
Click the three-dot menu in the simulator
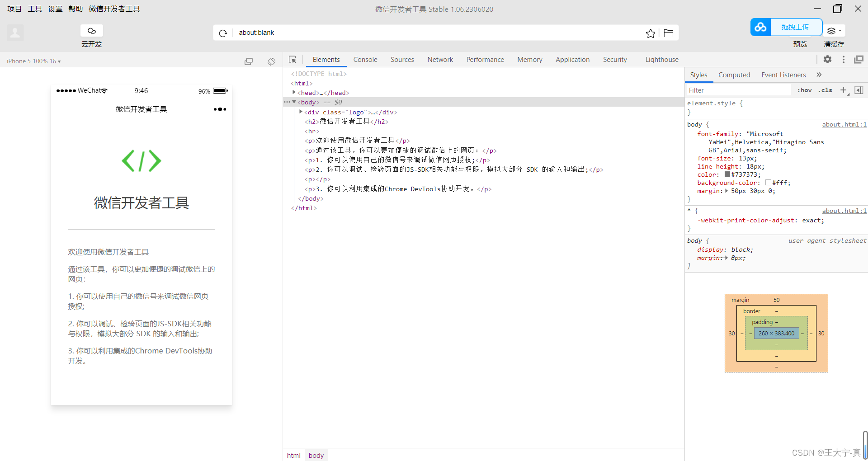[220, 109]
